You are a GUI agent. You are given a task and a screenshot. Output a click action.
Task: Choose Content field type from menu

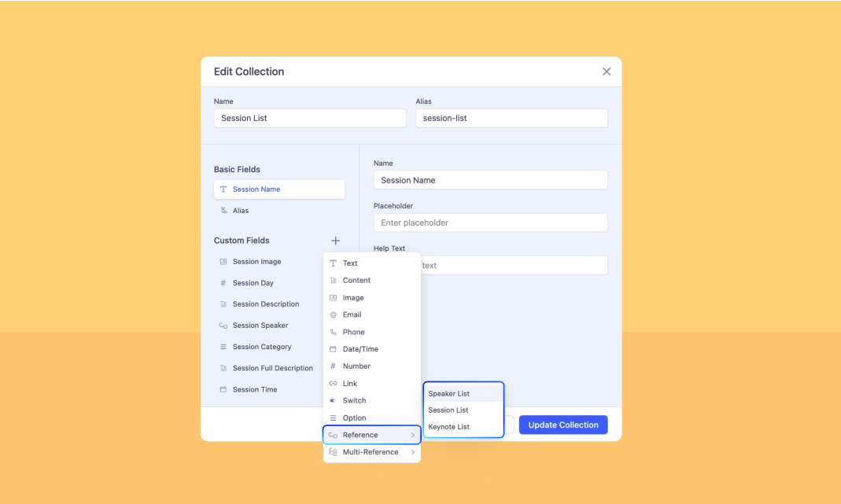[371, 281]
